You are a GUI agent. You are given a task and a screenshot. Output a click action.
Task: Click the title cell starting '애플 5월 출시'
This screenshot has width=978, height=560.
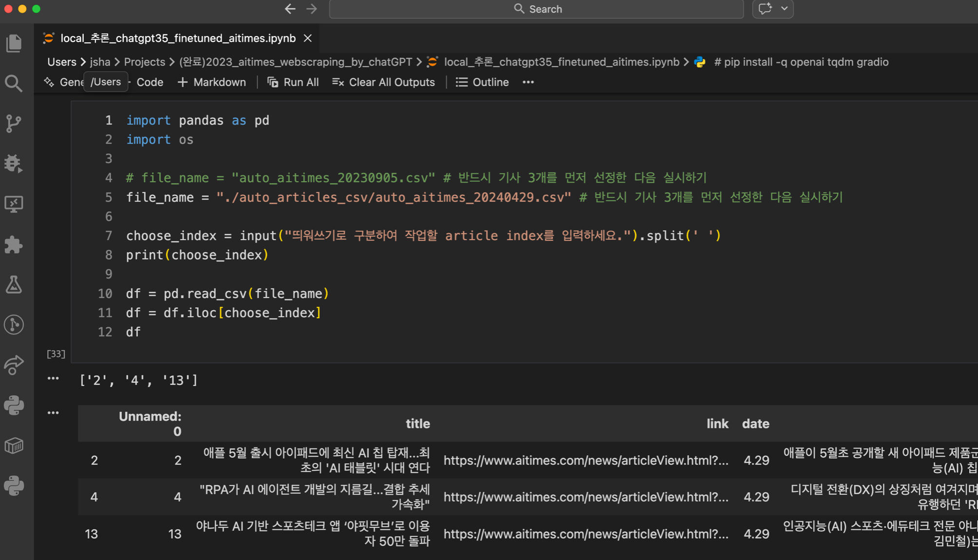pyautogui.click(x=316, y=460)
